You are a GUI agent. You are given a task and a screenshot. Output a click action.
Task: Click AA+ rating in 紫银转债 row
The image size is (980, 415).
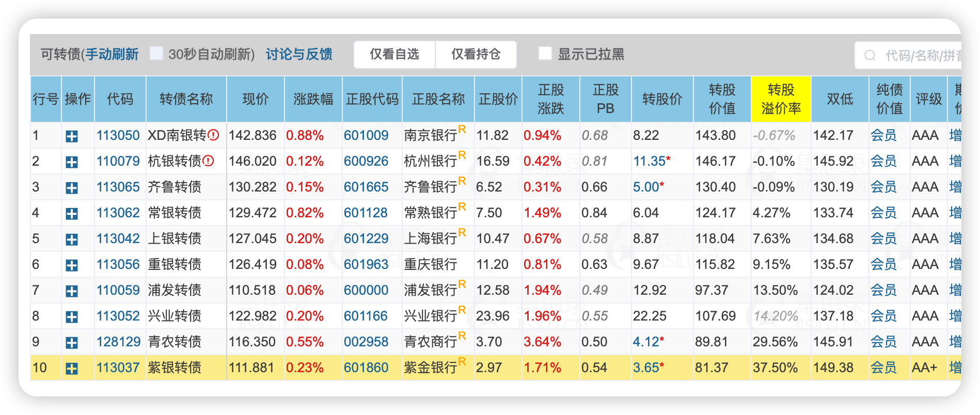[x=925, y=368]
